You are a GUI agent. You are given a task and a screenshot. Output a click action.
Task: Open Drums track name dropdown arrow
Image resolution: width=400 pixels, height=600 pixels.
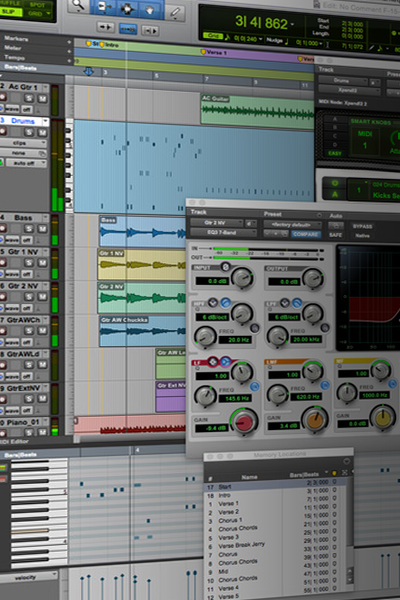point(45,122)
